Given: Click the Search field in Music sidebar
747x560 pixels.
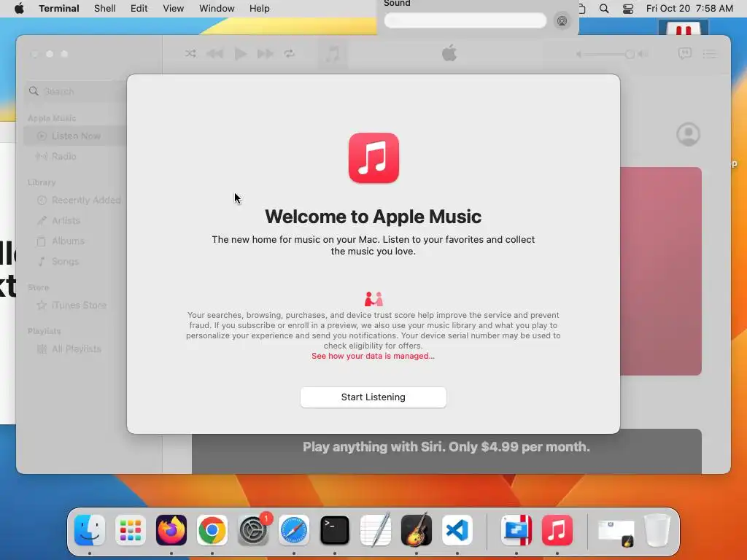Looking at the screenshot, I should tap(76, 91).
